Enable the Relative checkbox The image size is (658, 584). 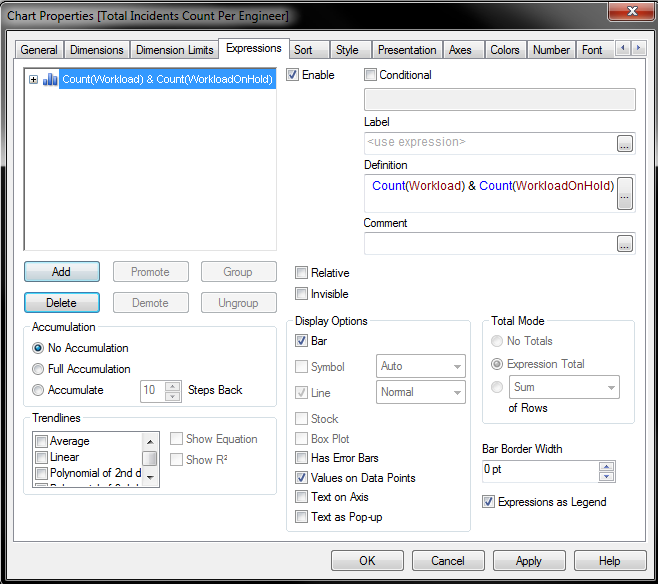(301, 273)
